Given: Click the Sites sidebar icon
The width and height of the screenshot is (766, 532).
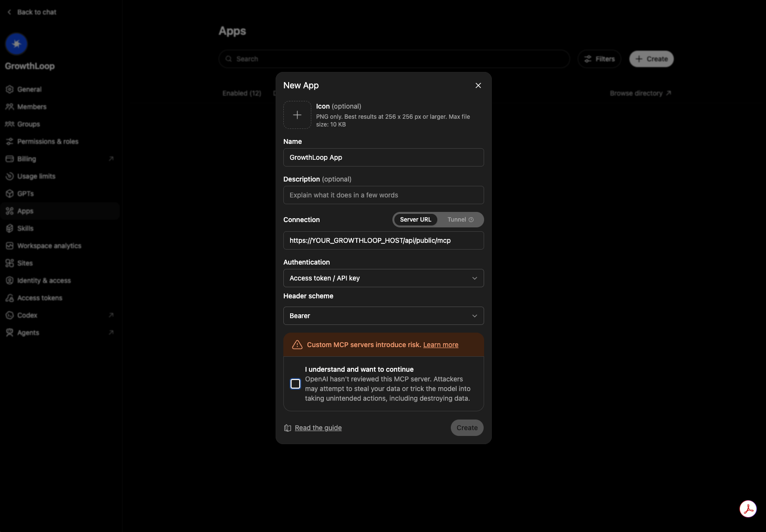Looking at the screenshot, I should coord(10,263).
